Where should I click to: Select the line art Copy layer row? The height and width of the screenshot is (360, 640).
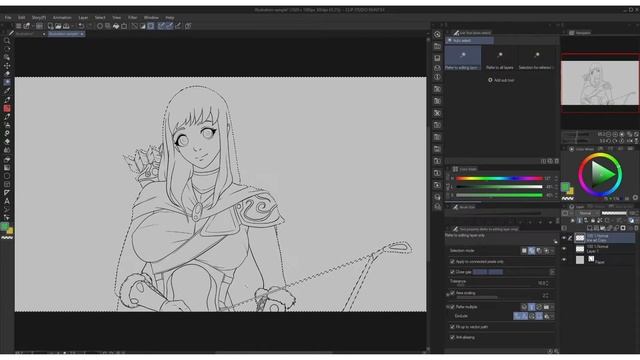(x=605, y=238)
